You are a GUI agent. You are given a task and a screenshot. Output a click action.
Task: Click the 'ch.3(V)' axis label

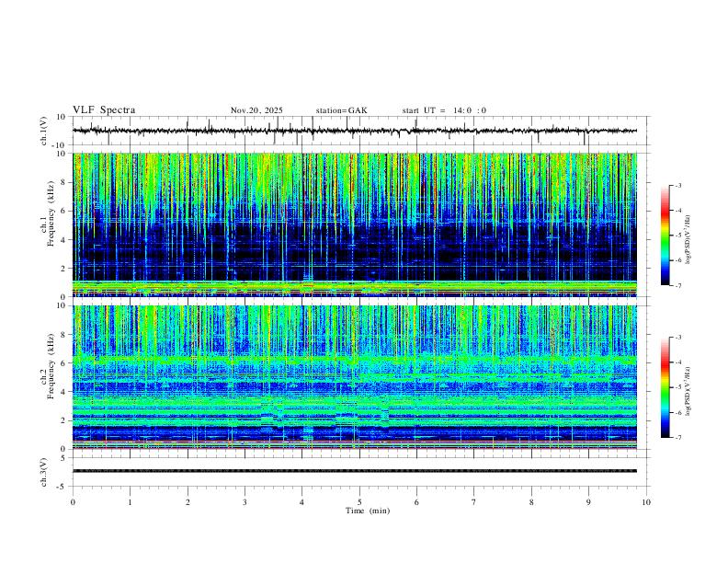coord(43,473)
